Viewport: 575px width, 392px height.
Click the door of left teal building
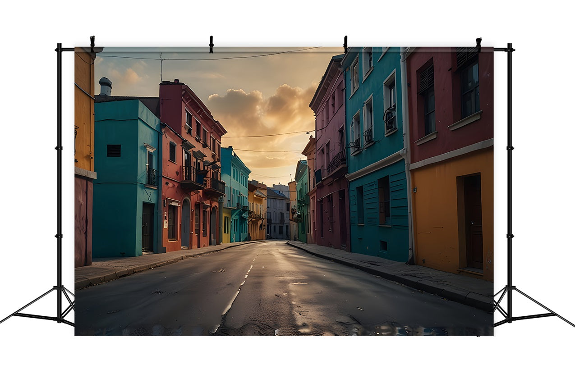point(147,227)
